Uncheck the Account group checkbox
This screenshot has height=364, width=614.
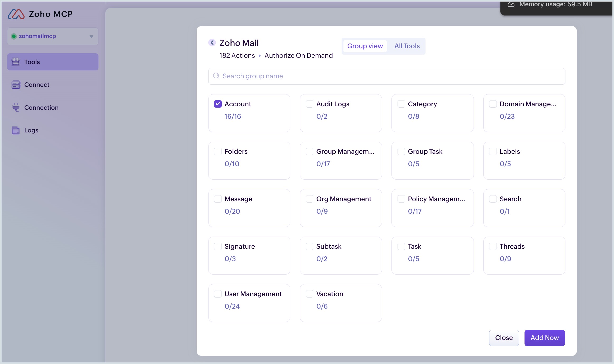tap(218, 104)
